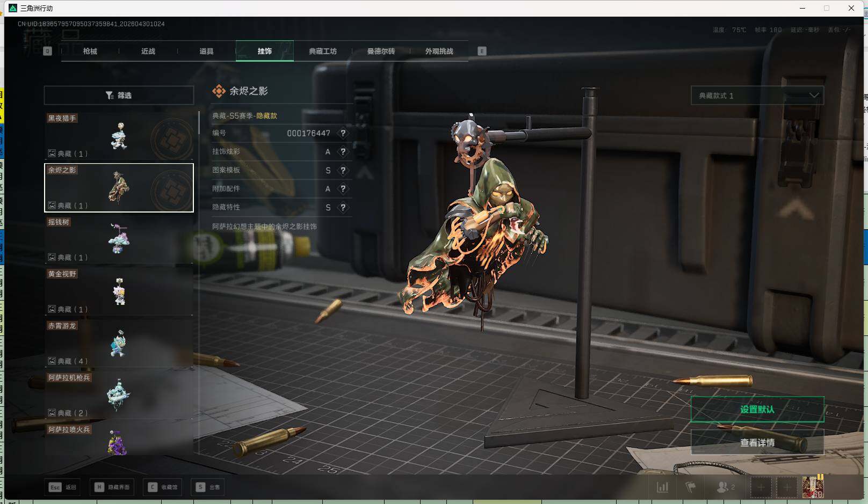The image size is (868, 504).
Task: Click the H 隐藏界面 button
Action: point(112,487)
